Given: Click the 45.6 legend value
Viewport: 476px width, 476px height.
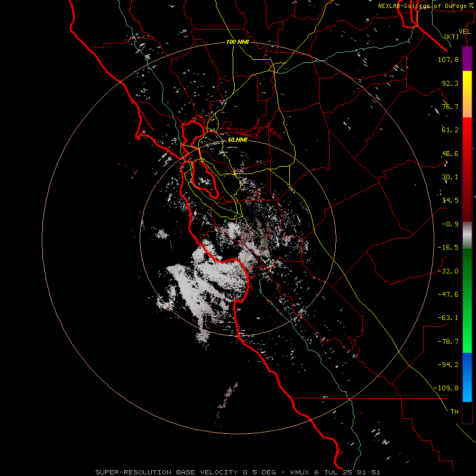Looking at the screenshot, I should 450,153.
